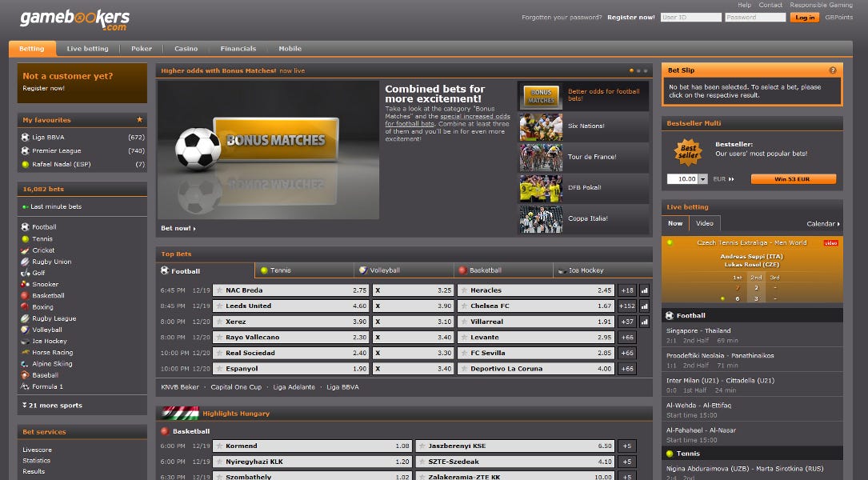Bet on Chelsea FC at 1.67
This screenshot has width=868, height=480.
pos(536,306)
